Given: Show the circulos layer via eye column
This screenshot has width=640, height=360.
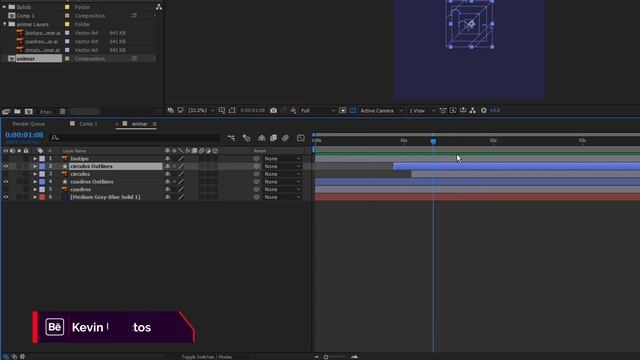Looking at the screenshot, I should coord(6,174).
